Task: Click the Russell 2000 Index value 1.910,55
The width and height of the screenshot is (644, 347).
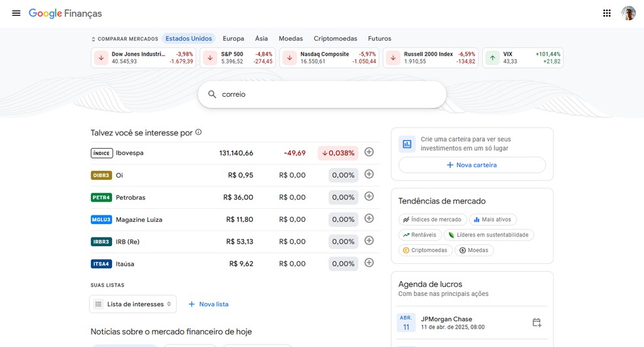Action: coord(415,62)
